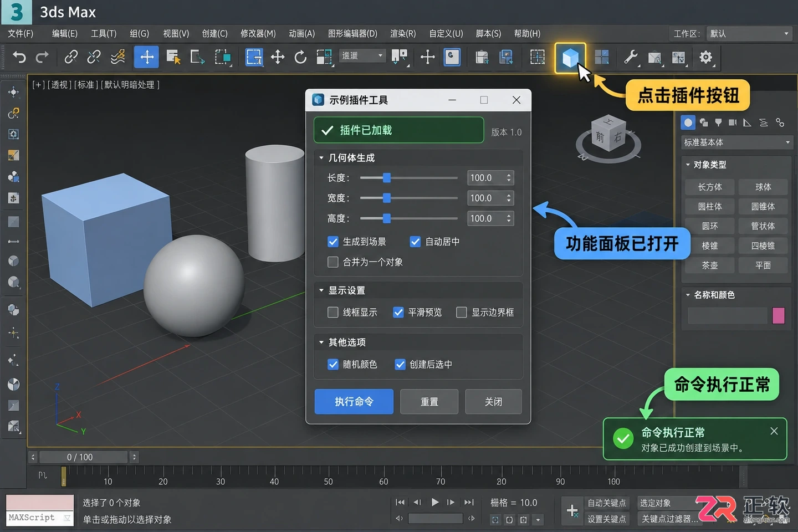Screen dimensions: 798x532
Task: Open the pink object color swatch
Action: click(x=779, y=315)
